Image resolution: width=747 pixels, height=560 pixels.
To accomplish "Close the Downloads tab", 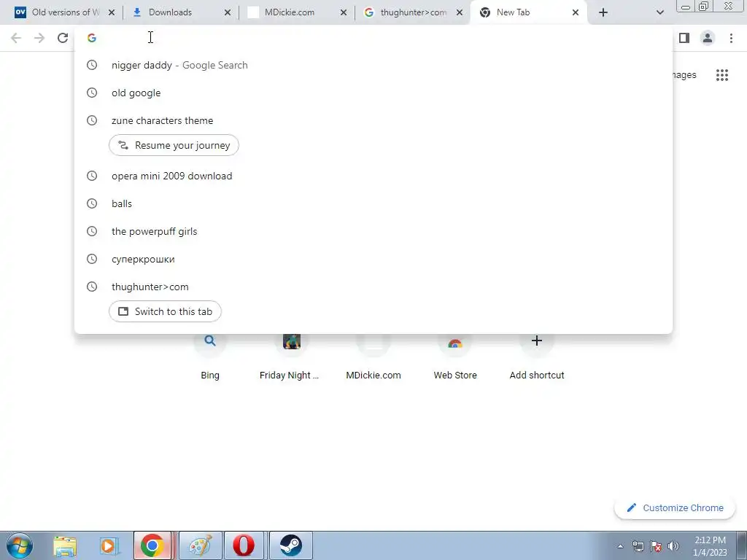I will click(x=228, y=12).
